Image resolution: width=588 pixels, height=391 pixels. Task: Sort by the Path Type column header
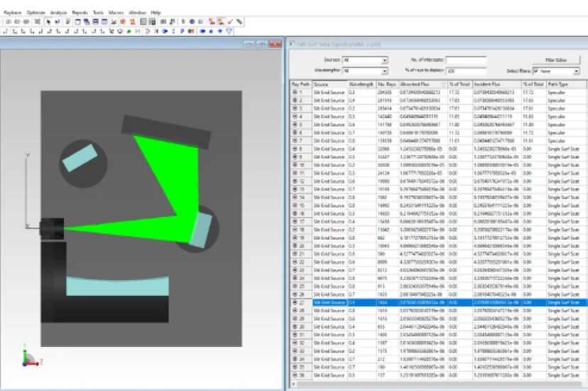[x=566, y=85]
